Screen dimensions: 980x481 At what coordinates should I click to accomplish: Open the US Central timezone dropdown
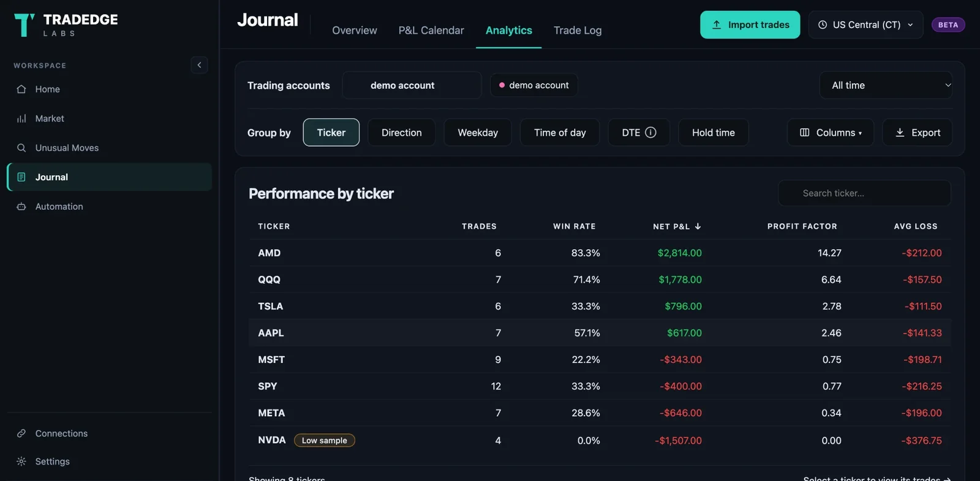(x=866, y=25)
